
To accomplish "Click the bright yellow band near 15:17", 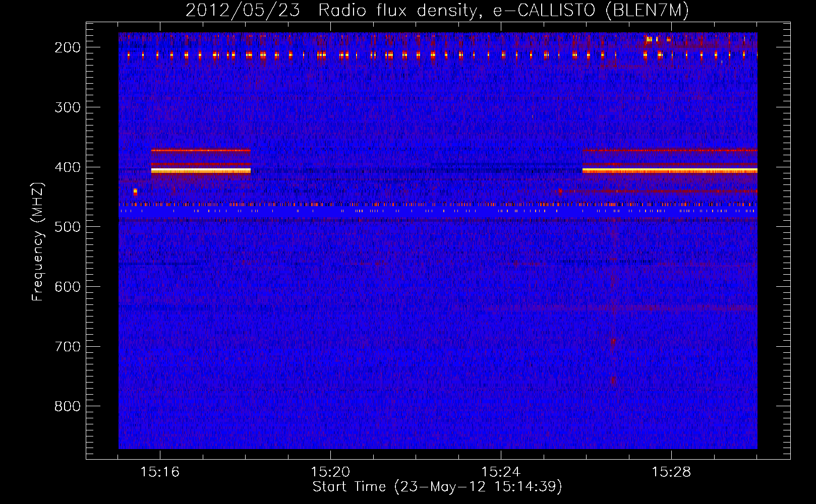I will click(x=201, y=171).
